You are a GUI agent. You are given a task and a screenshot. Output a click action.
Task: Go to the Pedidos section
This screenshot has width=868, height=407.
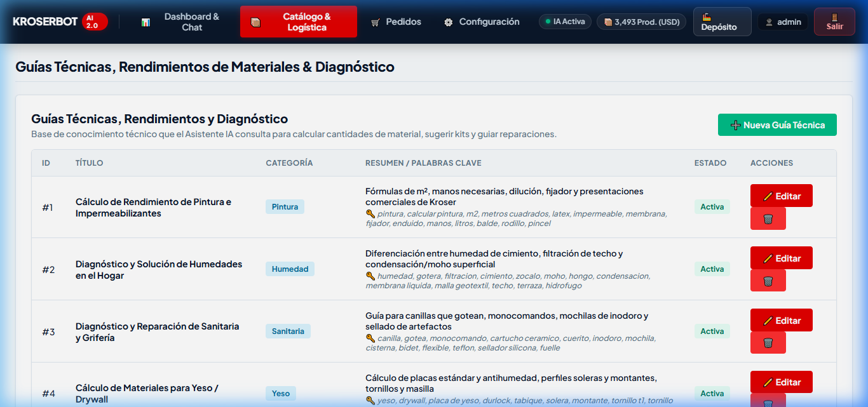[x=396, y=22]
